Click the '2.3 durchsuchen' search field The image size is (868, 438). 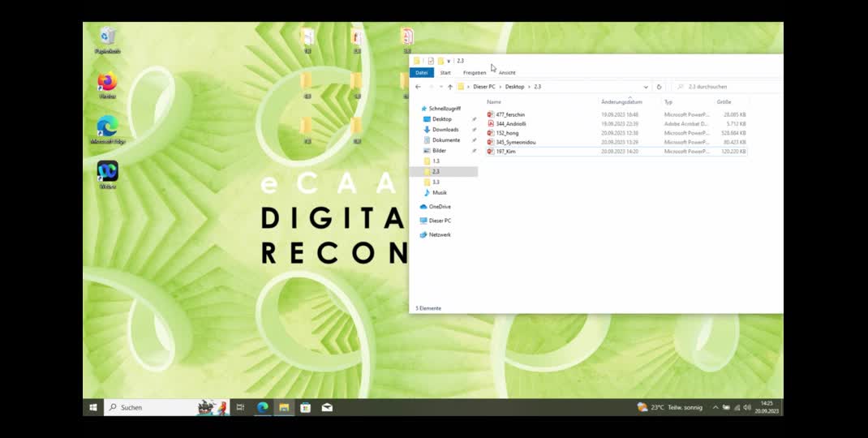click(x=726, y=87)
